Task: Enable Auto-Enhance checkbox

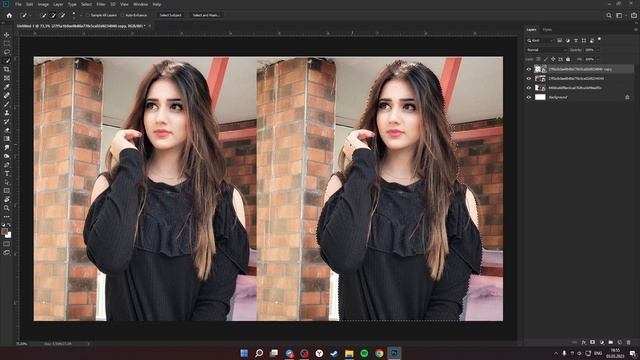Action: pos(122,15)
